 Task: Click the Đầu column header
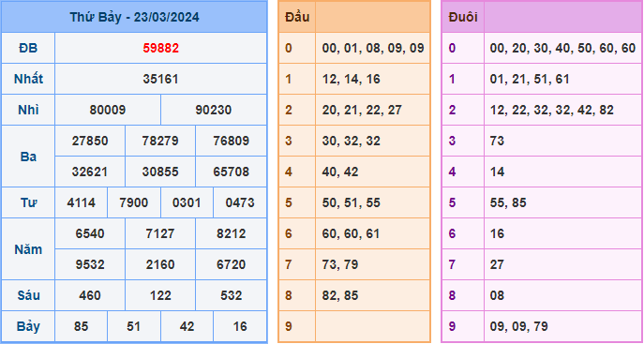(297, 17)
